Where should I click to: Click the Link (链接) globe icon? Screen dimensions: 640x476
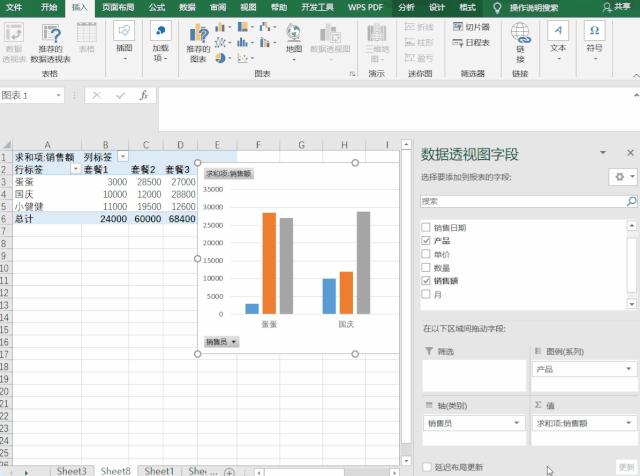520,33
